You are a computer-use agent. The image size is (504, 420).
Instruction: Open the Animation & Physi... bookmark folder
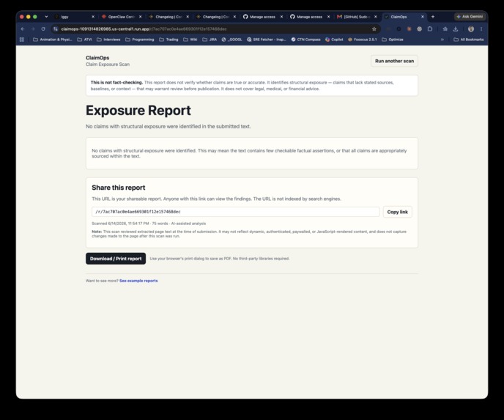(x=53, y=40)
